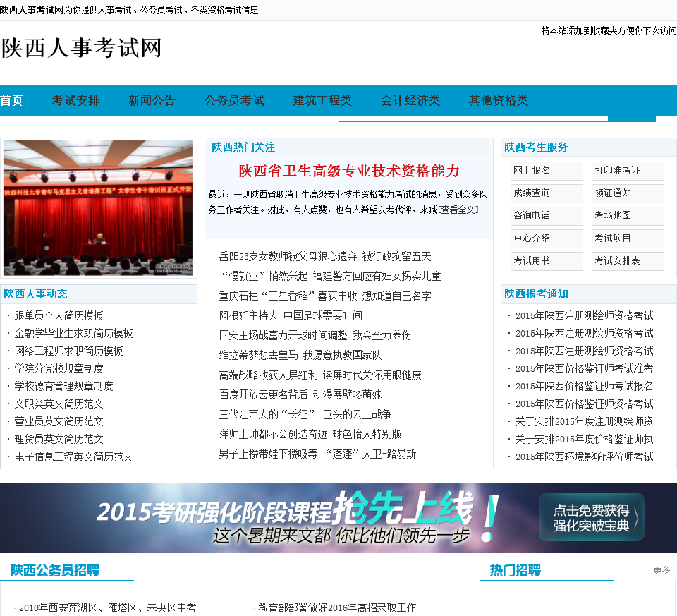This screenshot has width=677, height=616.
Task: Open 维拉蒂梦想去皇马 link
Action: pyautogui.click(x=258, y=356)
